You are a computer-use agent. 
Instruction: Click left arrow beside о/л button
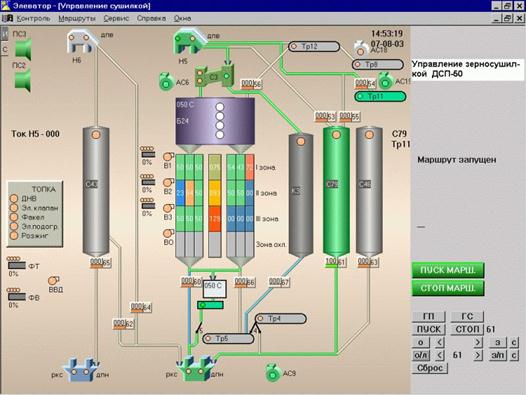tap(440, 355)
